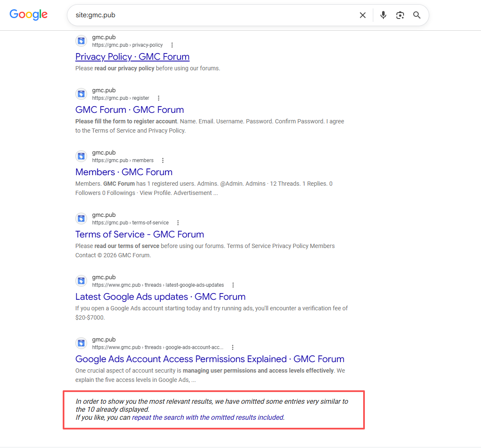Click the favicon of the members result

point(81,156)
